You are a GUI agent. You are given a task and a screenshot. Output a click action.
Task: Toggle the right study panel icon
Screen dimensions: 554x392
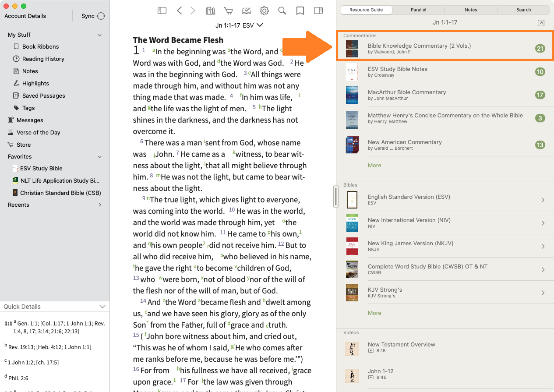click(318, 11)
